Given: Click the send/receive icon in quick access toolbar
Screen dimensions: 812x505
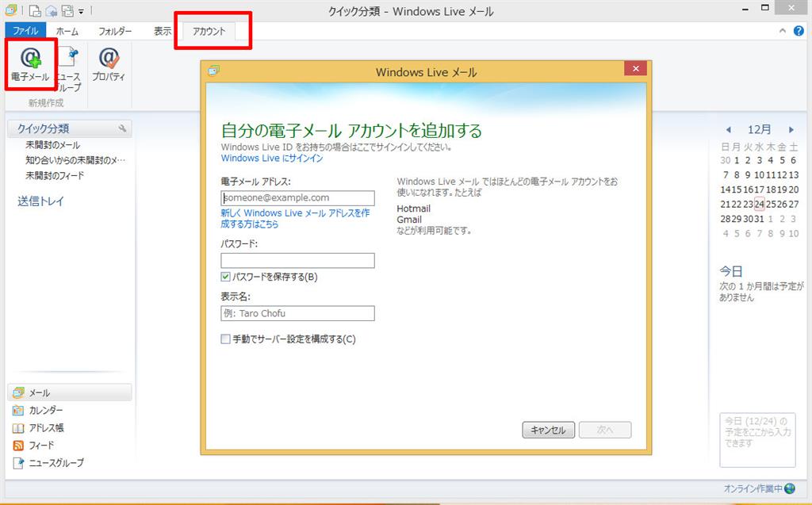Looking at the screenshot, I should tap(68, 10).
